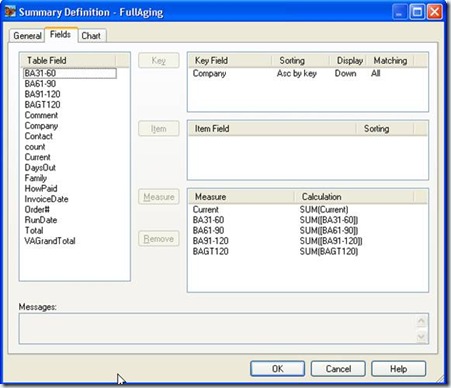Click the SUM([BA31-60]) calculation cell

click(x=329, y=220)
